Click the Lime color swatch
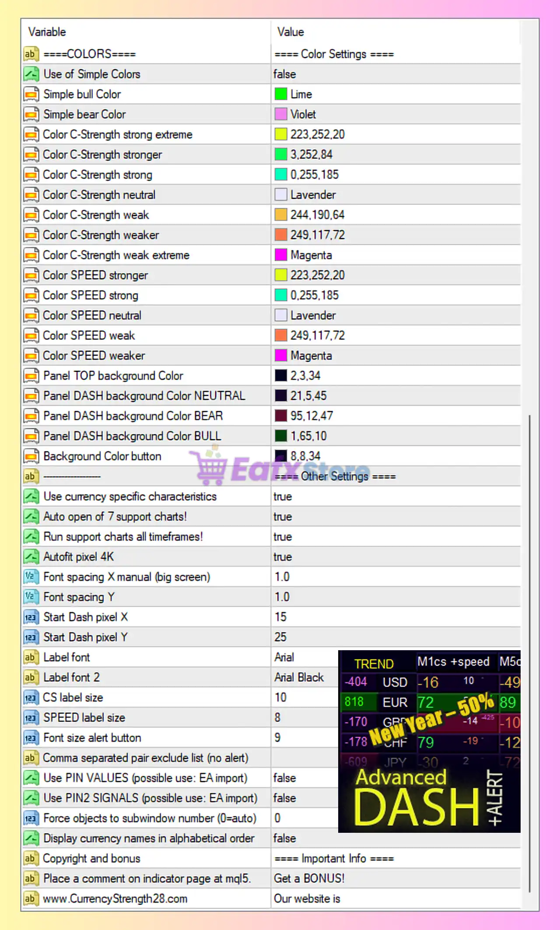 [280, 94]
